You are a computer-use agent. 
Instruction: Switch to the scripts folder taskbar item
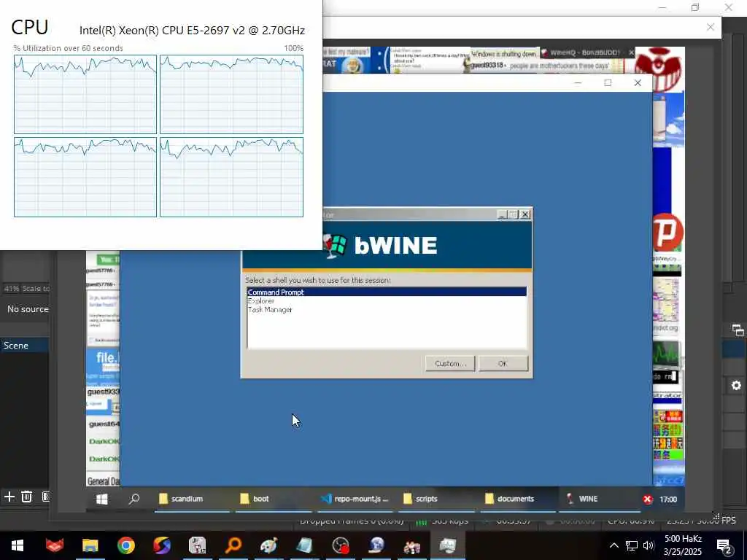click(436, 499)
